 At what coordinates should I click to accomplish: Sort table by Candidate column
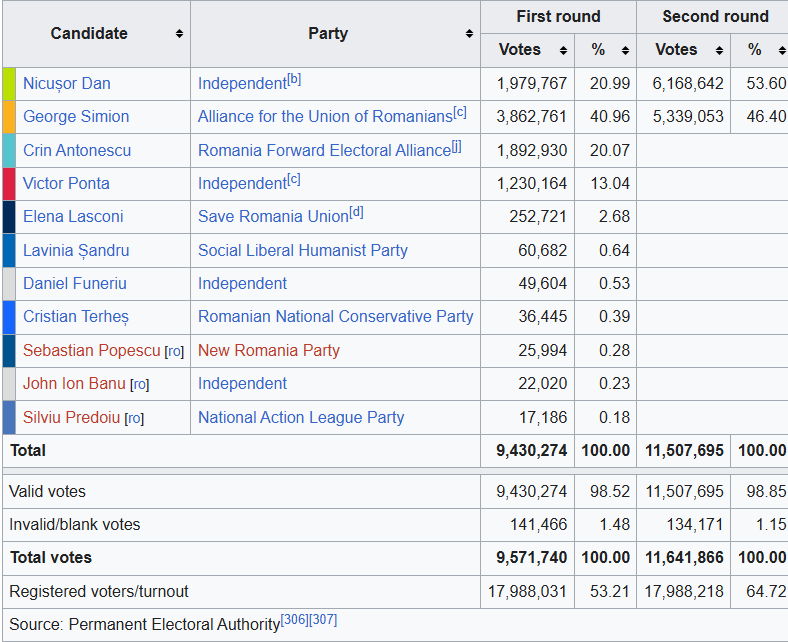pos(179,34)
